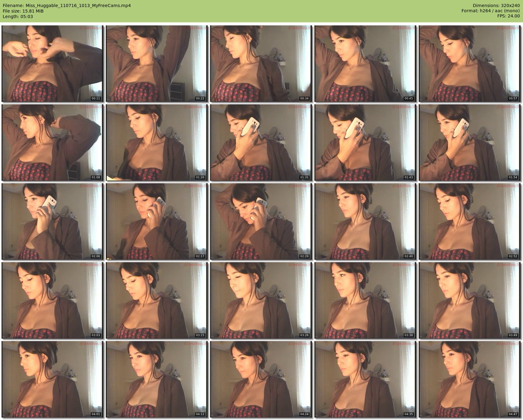523x420 pixels.
Task: Select the "FPS: 24.00" text
Action: pyautogui.click(x=508, y=17)
